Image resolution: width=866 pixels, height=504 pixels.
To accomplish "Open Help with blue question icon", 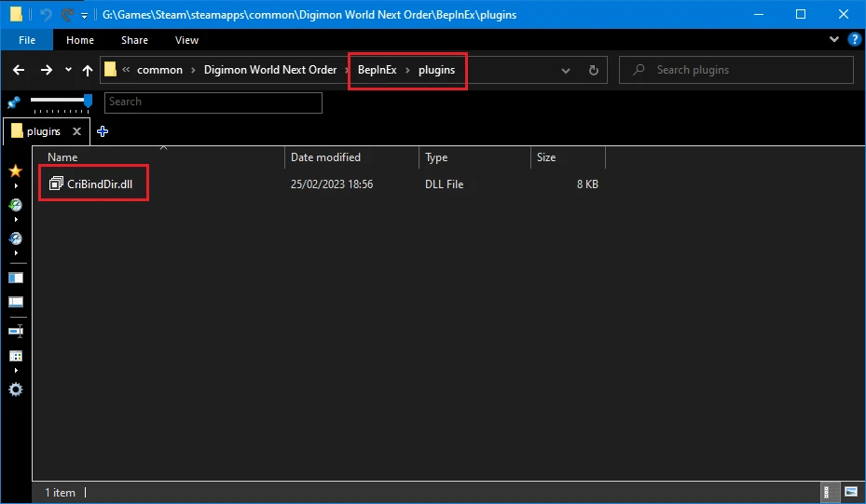I will coord(855,39).
